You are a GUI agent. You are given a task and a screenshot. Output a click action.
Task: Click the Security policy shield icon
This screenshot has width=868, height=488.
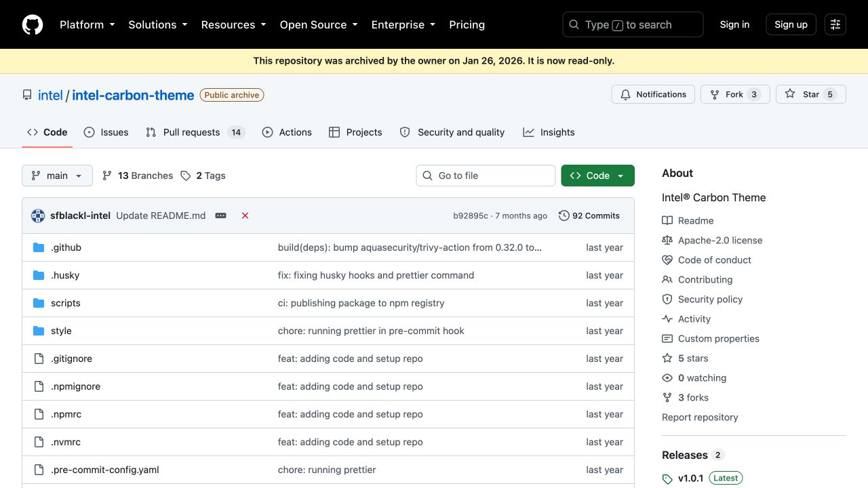click(x=667, y=299)
